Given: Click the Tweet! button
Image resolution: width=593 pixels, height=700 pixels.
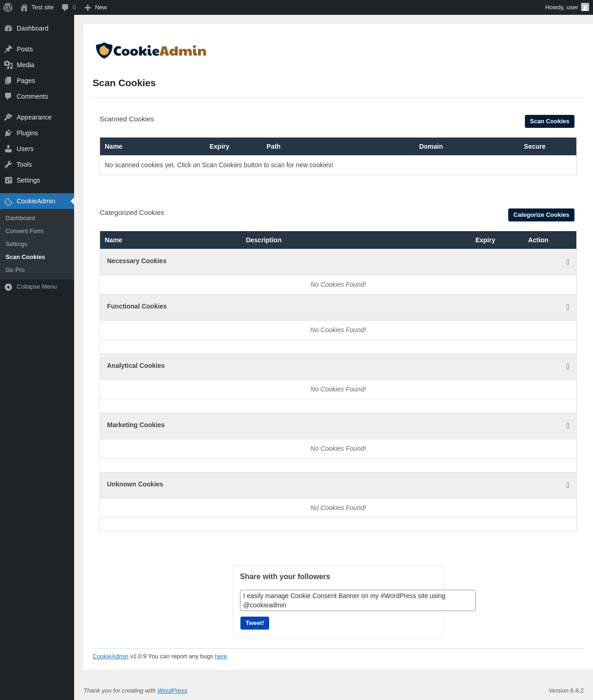Looking at the screenshot, I should coord(255,623).
